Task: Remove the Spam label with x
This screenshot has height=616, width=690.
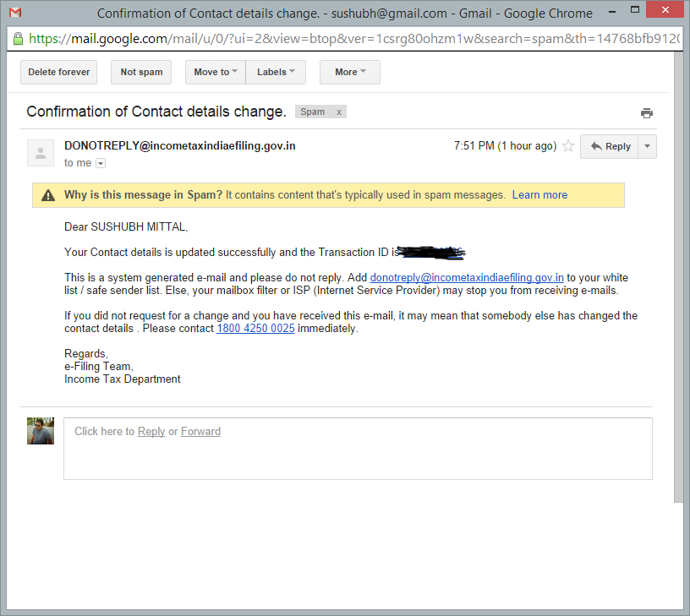Action: tap(339, 112)
